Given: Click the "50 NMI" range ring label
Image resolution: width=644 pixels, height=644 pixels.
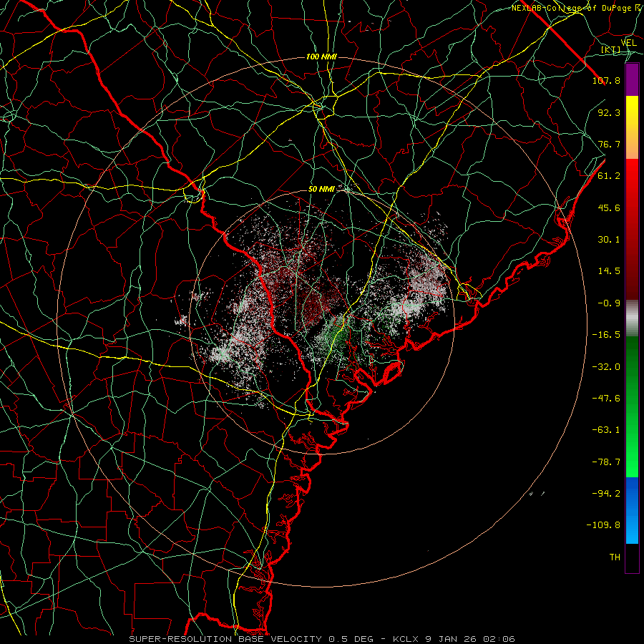Looking at the screenshot, I should (321, 190).
